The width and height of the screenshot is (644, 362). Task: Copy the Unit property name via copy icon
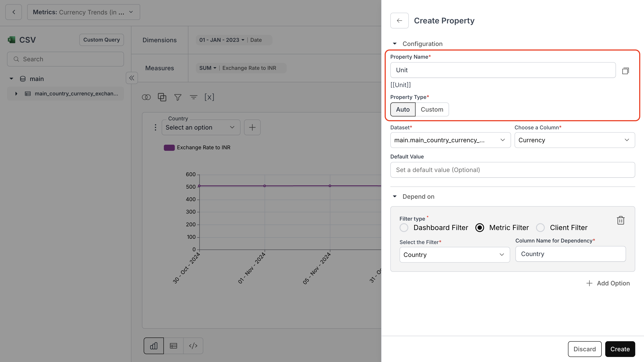pos(626,71)
